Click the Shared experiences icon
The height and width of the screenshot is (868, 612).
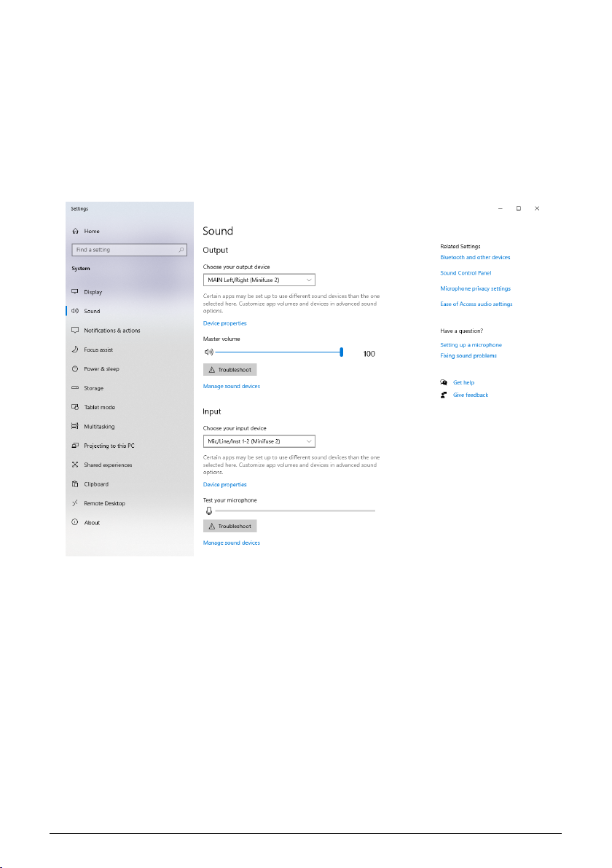pos(75,465)
